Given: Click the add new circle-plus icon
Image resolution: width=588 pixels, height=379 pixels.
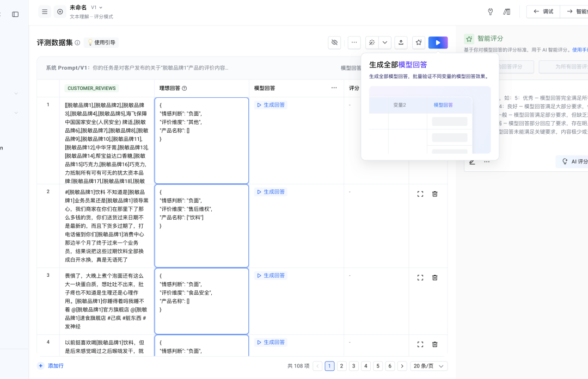Looking at the screenshot, I should coord(60,12).
